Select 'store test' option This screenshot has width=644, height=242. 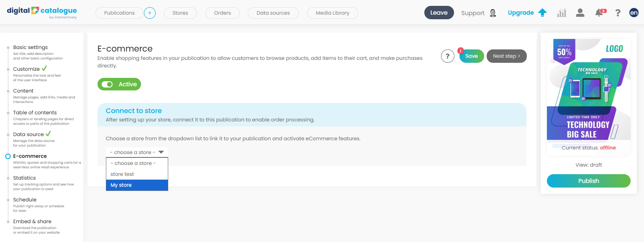point(137,174)
